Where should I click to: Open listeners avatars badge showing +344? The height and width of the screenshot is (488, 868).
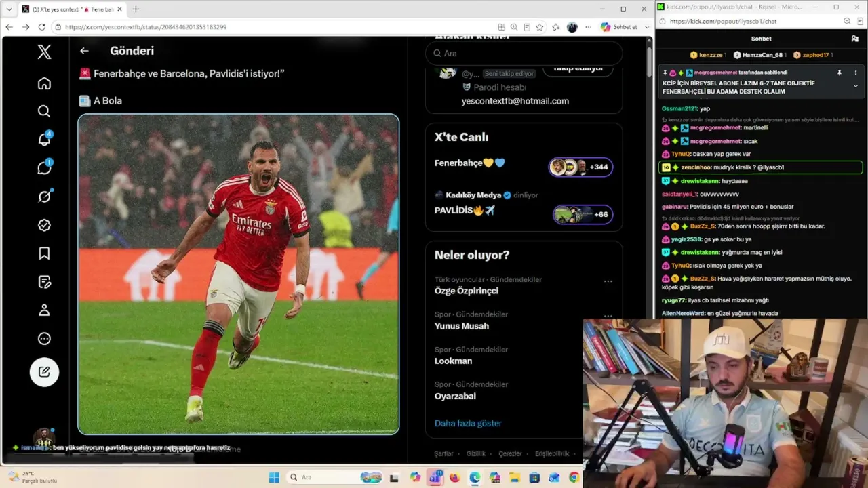[x=580, y=167]
